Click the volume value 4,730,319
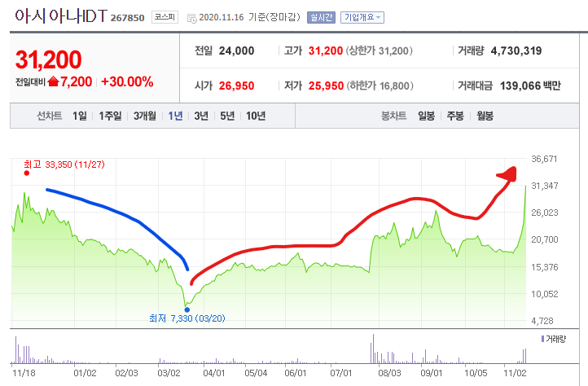Screen dimensions: 588x386 click(x=516, y=50)
